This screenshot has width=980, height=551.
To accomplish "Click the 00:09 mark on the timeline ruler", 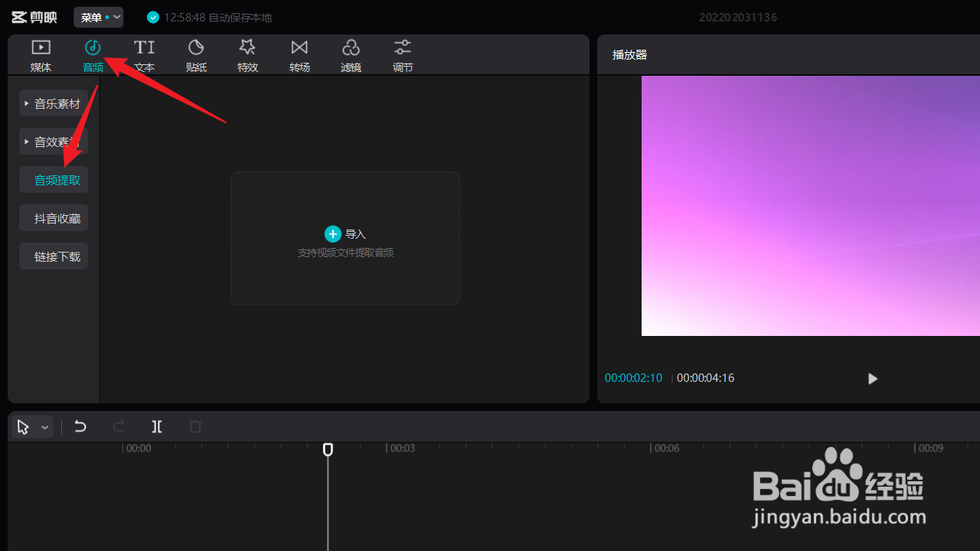I will 930,448.
